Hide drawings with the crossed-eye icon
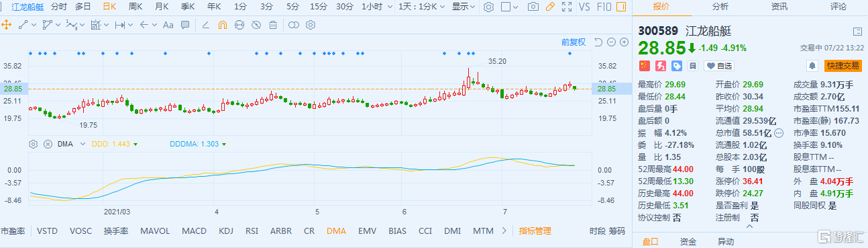Image resolution: width=868 pixels, height=248 pixels. [256, 25]
